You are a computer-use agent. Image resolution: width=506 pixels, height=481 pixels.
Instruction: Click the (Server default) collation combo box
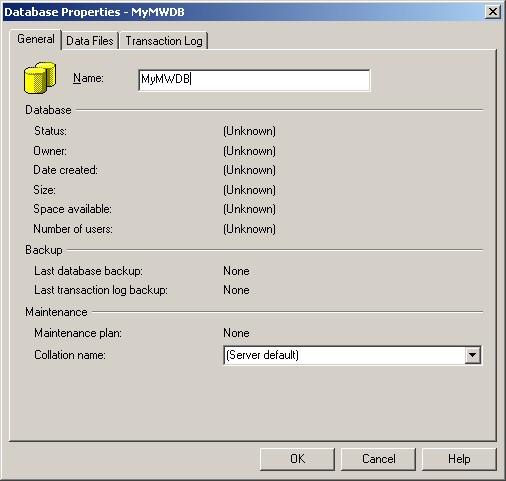(x=352, y=355)
